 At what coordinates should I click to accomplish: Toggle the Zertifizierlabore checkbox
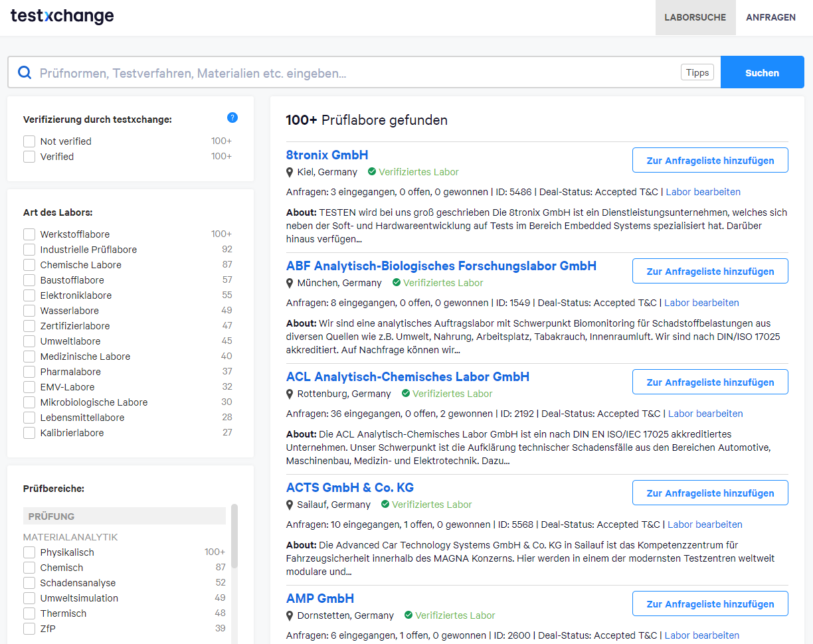click(29, 326)
